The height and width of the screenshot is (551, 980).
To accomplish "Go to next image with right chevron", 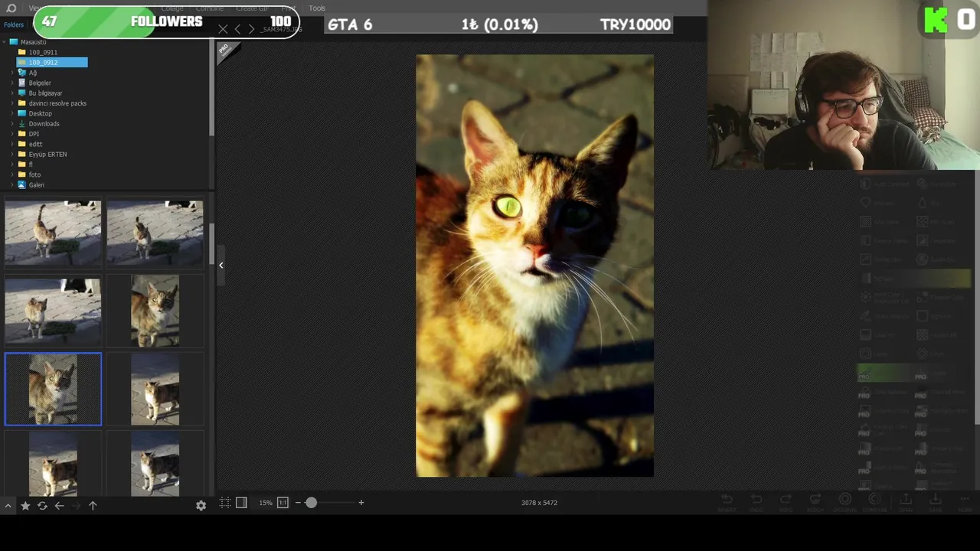I will coord(251,29).
